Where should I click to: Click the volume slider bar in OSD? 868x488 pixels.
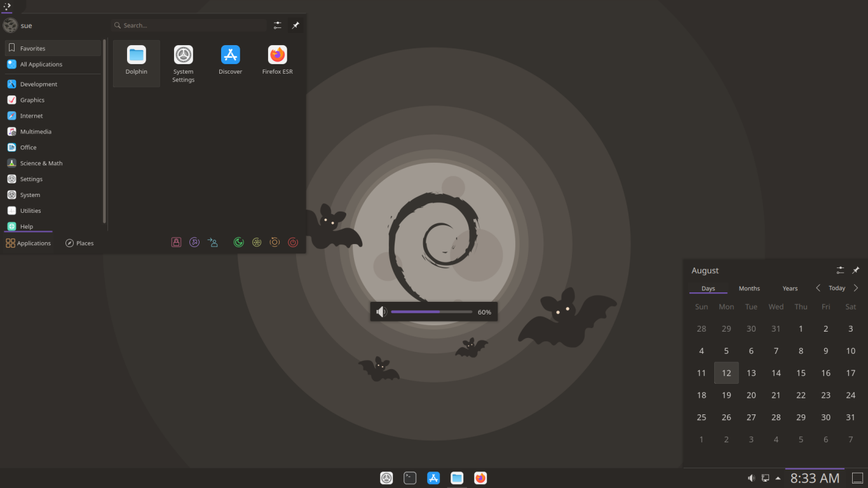click(431, 312)
